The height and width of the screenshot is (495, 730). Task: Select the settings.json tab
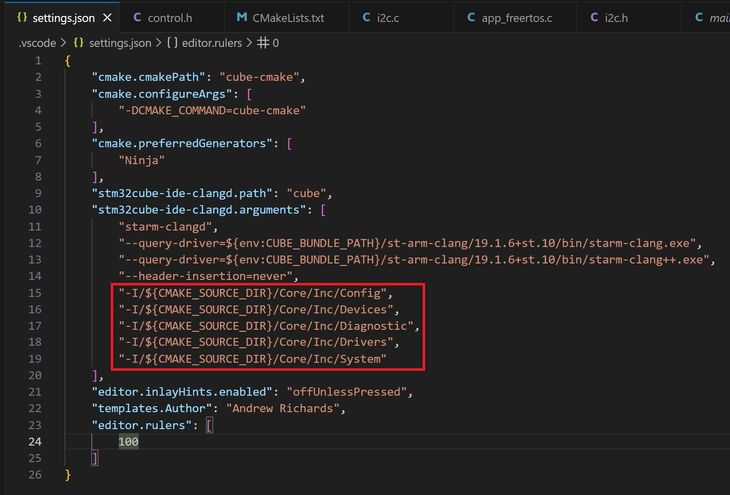coord(63,18)
